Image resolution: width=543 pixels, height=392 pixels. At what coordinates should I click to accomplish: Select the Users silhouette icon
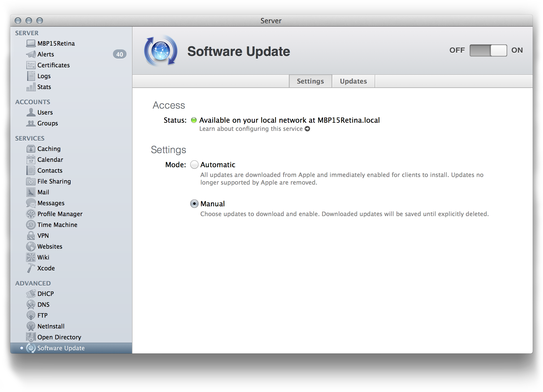(x=31, y=112)
